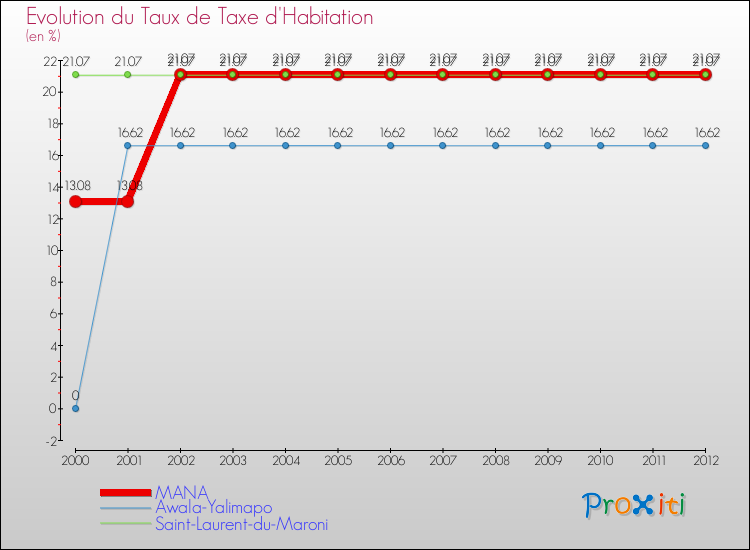The width and height of the screenshot is (750, 550).
Task: Click the Saint-Laurent-du-Maroni legend label
Action: [242, 524]
